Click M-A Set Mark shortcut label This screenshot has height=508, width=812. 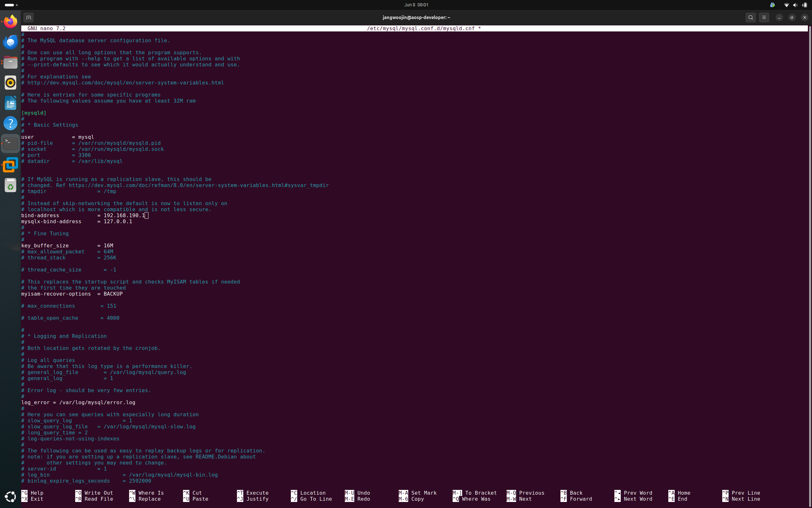[x=418, y=493]
